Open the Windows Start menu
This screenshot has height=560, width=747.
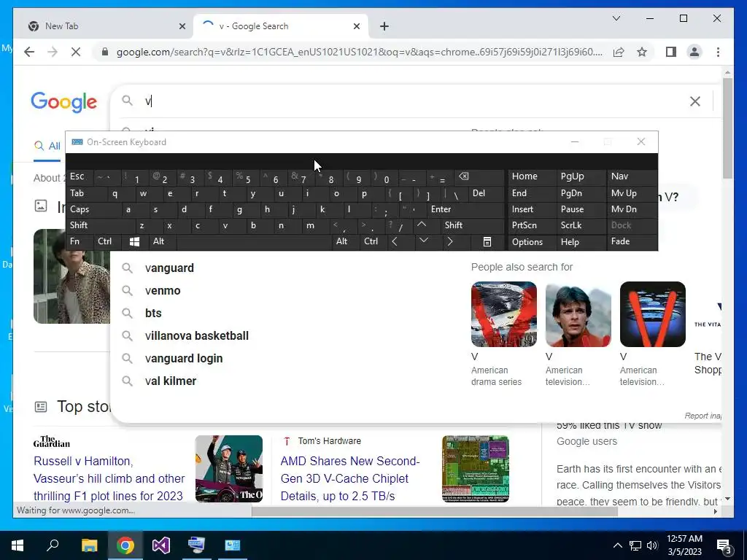(18, 545)
